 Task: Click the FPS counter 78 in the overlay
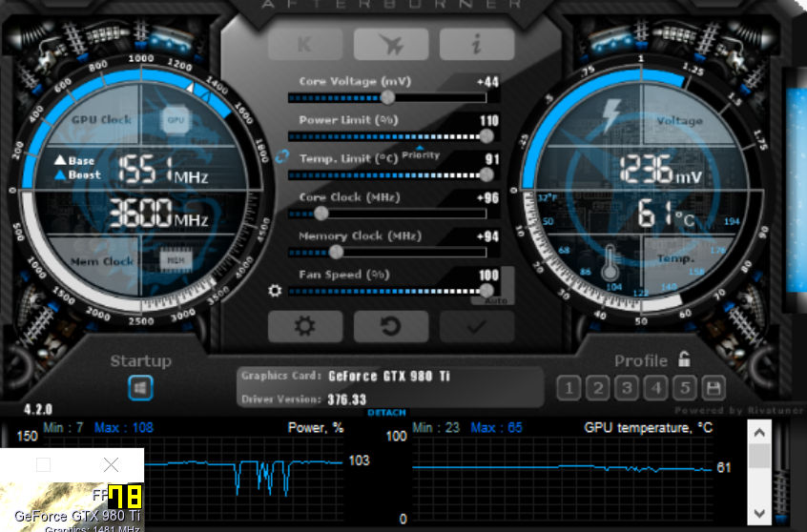click(126, 497)
